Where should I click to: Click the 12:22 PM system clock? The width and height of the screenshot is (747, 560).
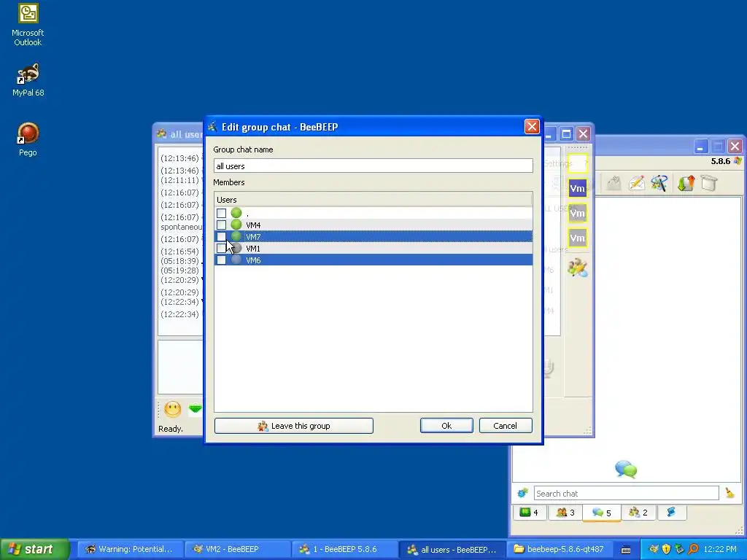720,549
